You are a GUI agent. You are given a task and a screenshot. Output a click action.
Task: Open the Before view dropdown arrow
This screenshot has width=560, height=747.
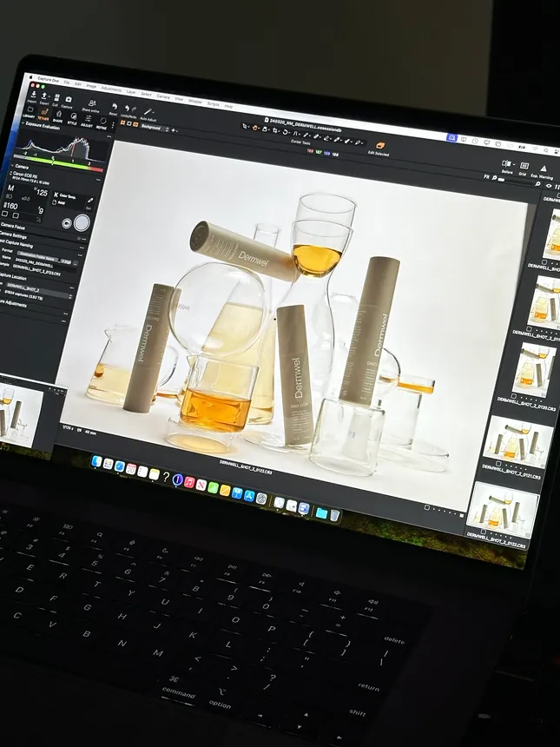tap(513, 165)
